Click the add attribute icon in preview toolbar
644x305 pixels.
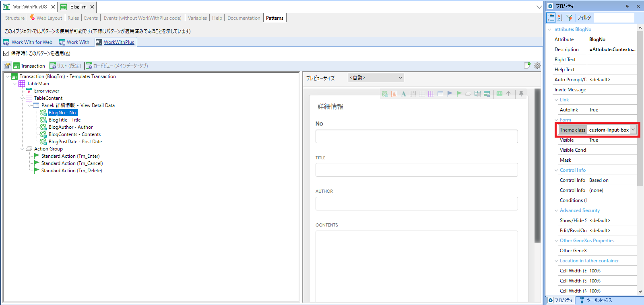[x=385, y=94]
